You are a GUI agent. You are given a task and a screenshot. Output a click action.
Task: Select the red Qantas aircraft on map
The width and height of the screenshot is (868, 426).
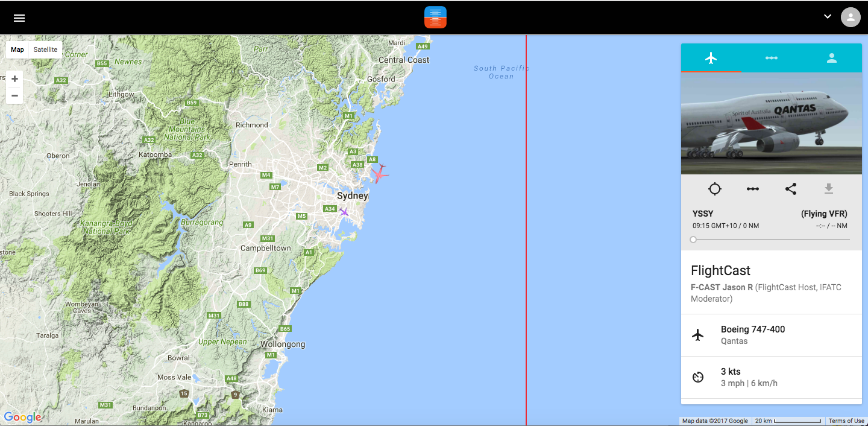(x=379, y=173)
